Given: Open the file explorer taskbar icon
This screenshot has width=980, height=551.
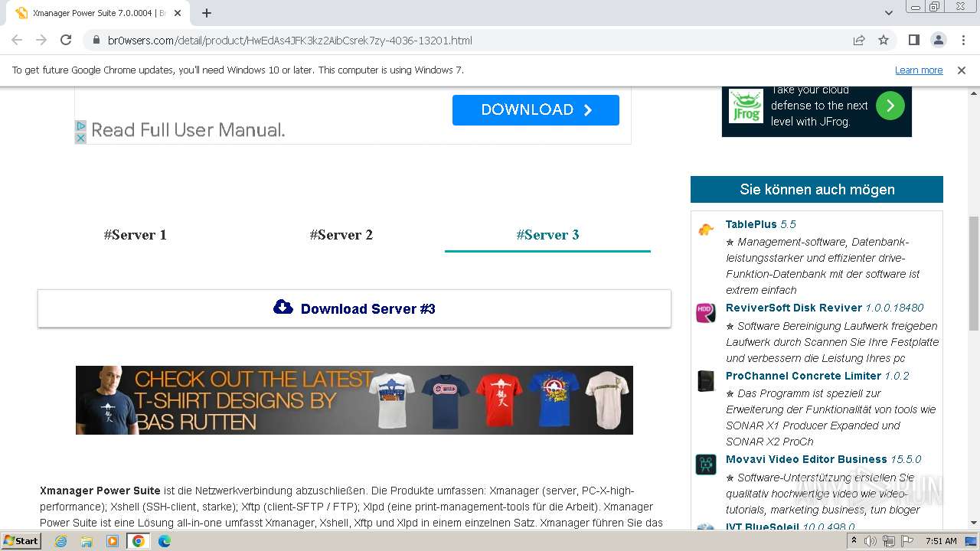Looking at the screenshot, I should pos(87,541).
